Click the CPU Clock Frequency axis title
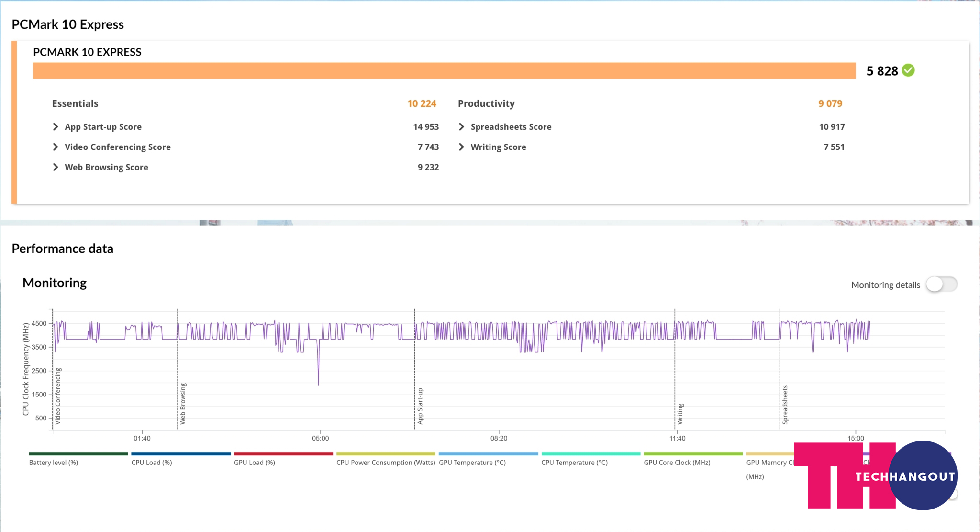This screenshot has height=532, width=980. click(26, 369)
